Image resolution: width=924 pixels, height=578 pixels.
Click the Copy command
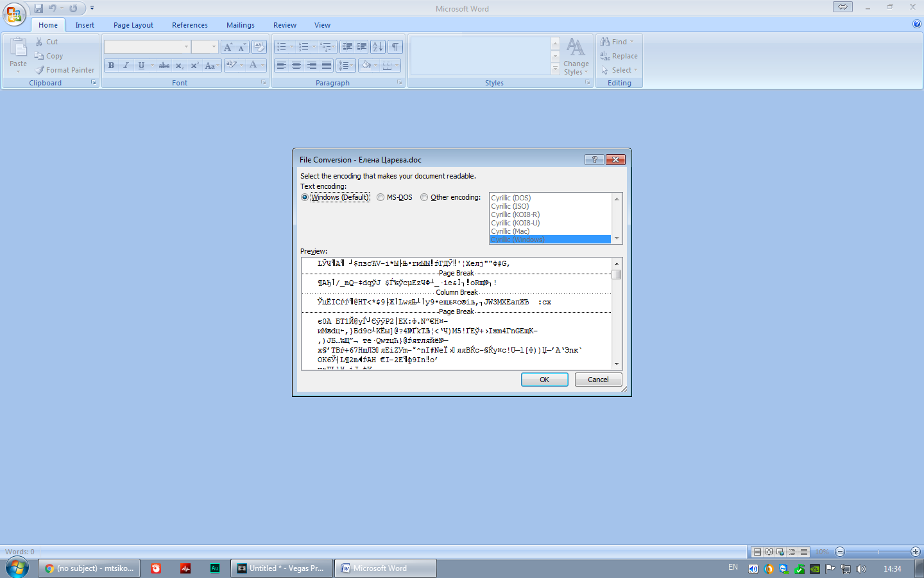(49, 56)
